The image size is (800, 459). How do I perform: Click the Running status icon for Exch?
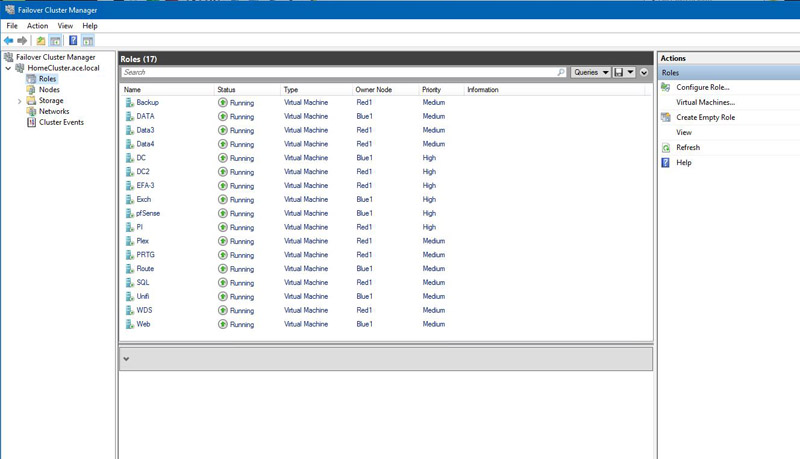[x=223, y=199]
